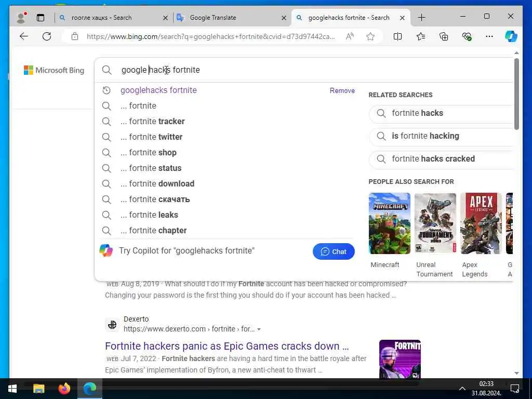
Task: Click the site info lock icon
Action: pos(75,36)
